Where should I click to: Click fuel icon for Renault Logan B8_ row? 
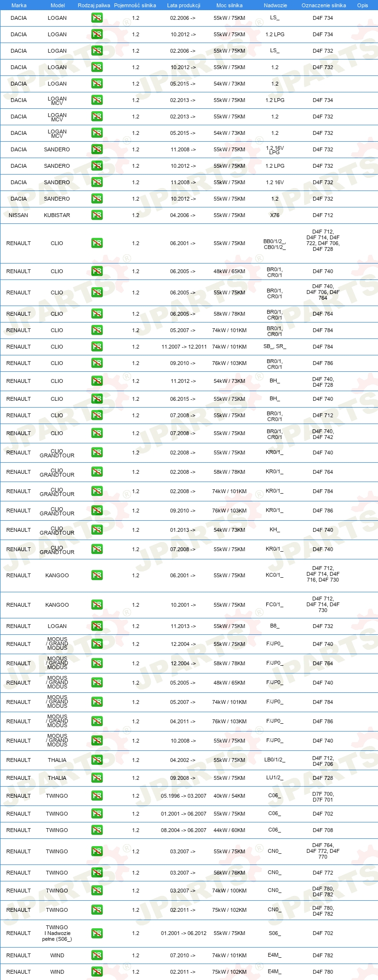(97, 626)
